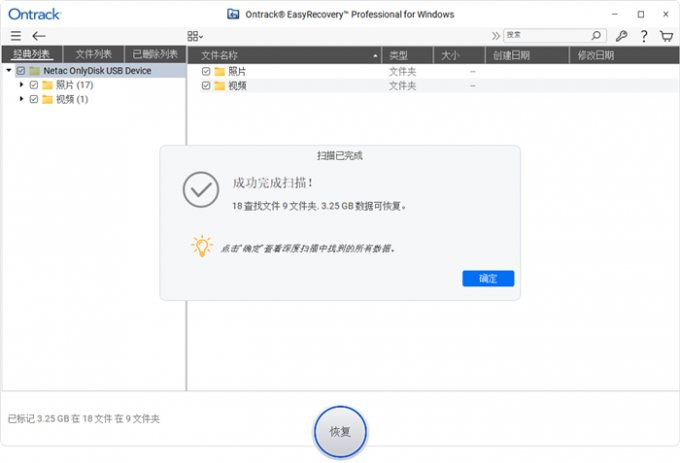
Task: Toggle the 照片 row checkbox in file list
Action: pos(206,71)
